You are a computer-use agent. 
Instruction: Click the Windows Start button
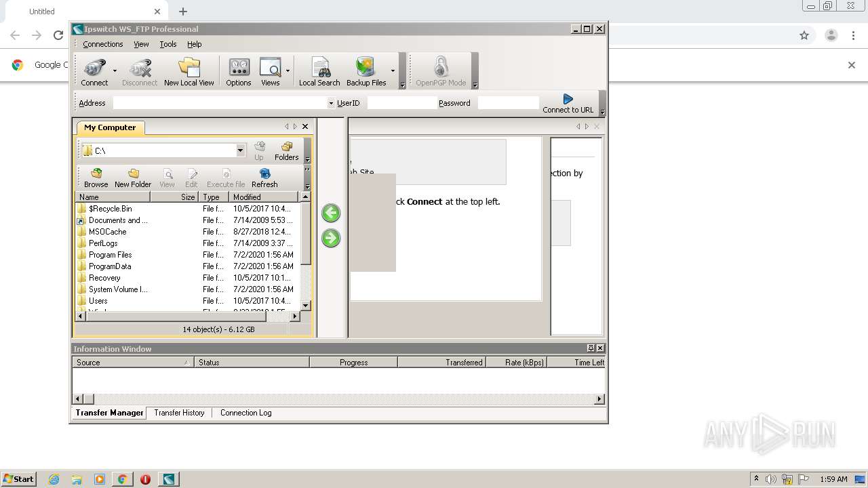pyautogui.click(x=18, y=479)
